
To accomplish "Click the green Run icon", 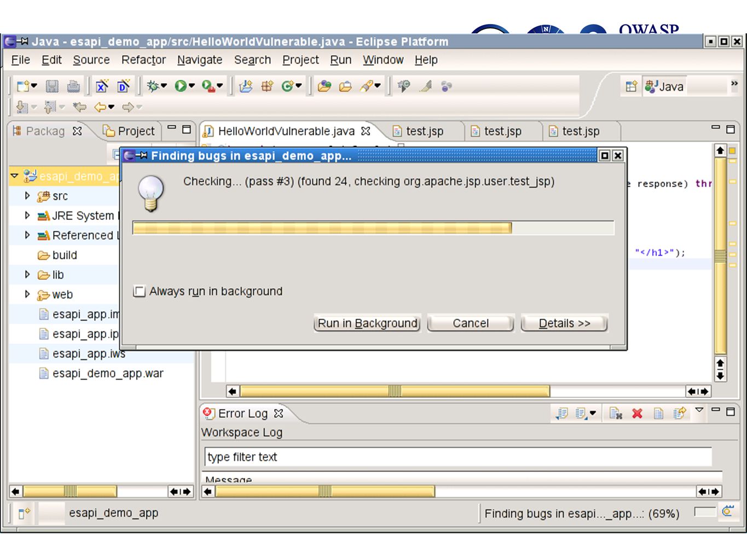I will click(180, 86).
